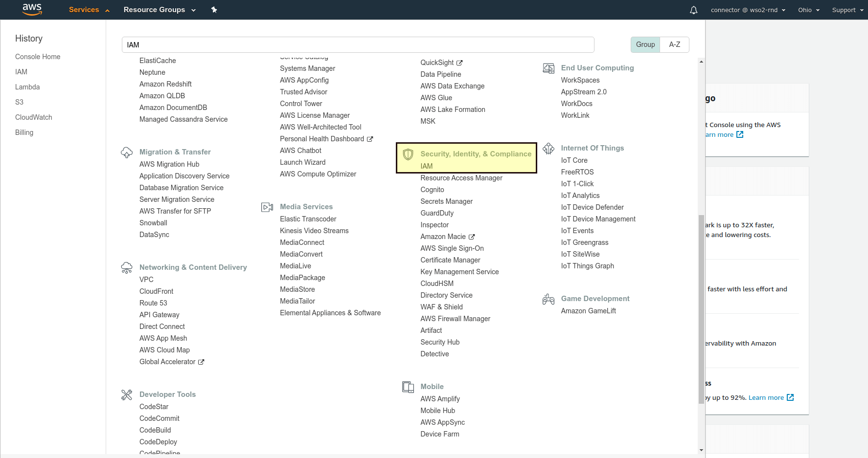Open Console Home from History
The height and width of the screenshot is (458, 868).
point(38,57)
